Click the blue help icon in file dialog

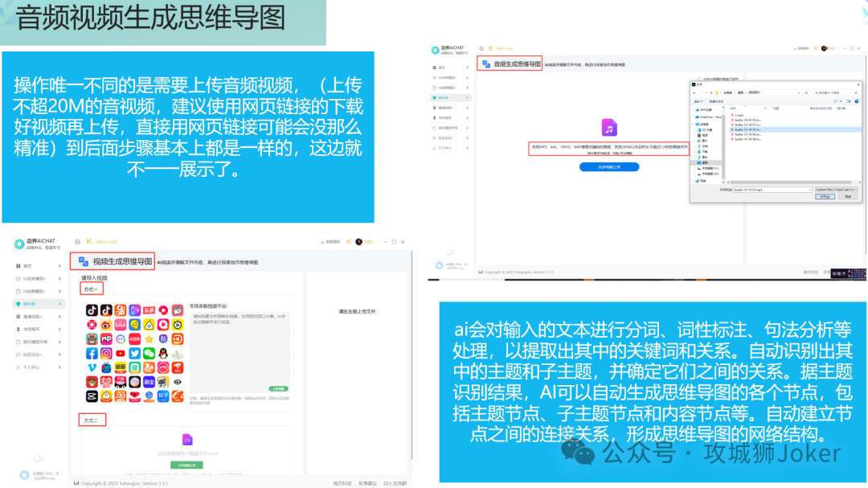coord(857,101)
